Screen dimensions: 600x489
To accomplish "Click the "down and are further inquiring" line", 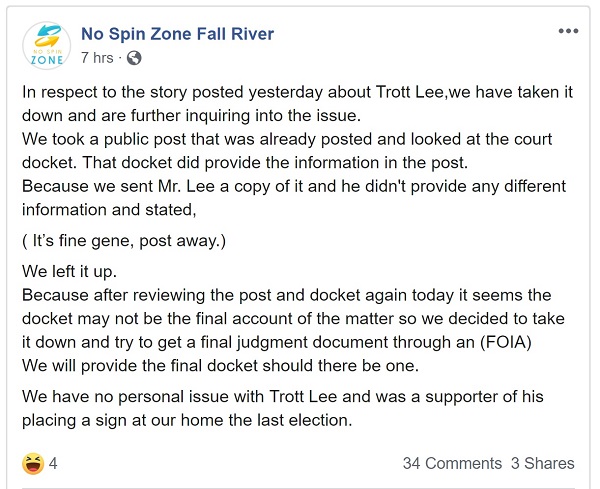I will [x=191, y=116].
